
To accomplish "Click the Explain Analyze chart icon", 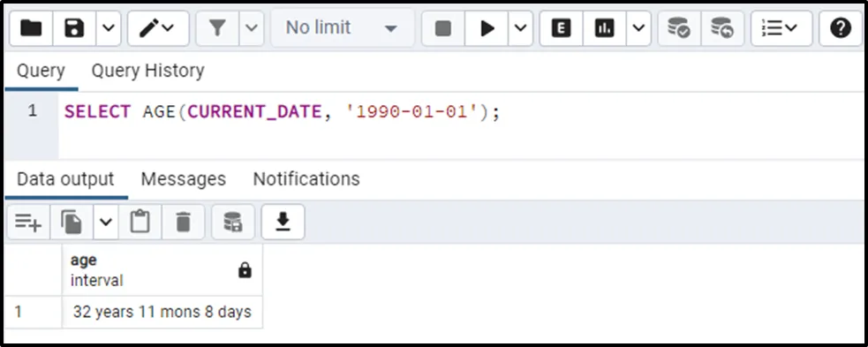I will pos(605,27).
